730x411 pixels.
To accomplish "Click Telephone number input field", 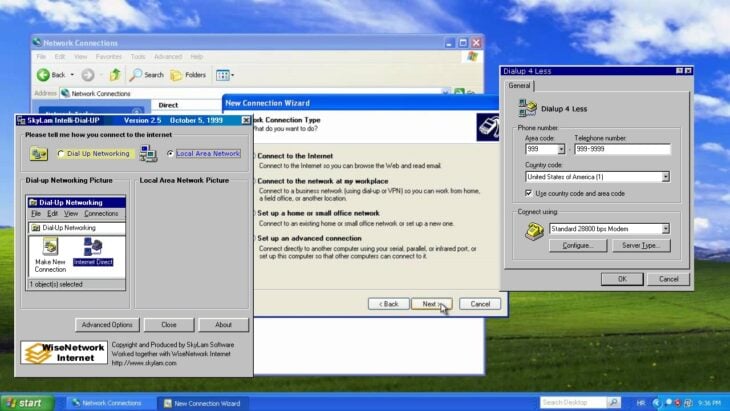I will tap(622, 149).
